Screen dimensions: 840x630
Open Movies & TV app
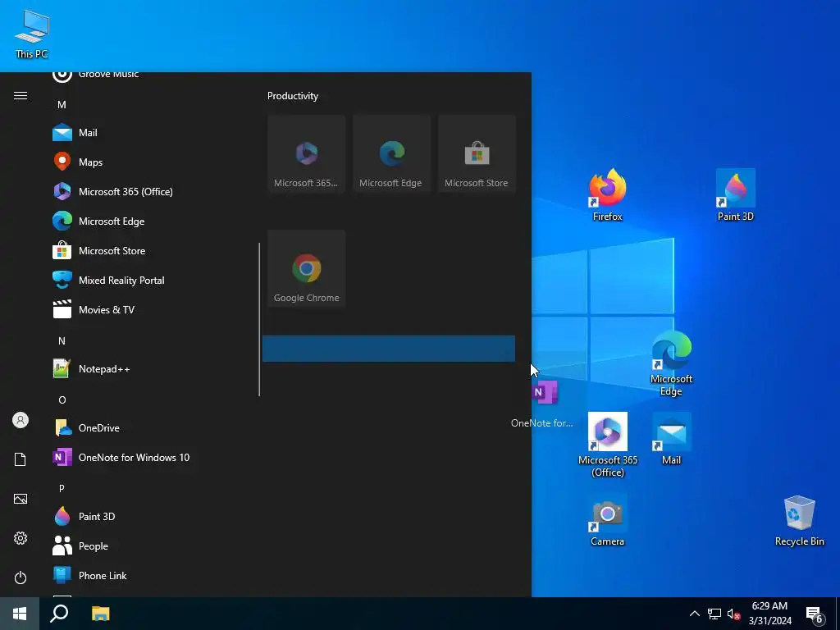pos(150,309)
